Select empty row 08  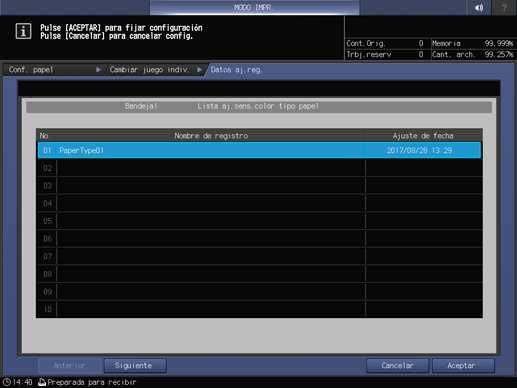[259, 274]
